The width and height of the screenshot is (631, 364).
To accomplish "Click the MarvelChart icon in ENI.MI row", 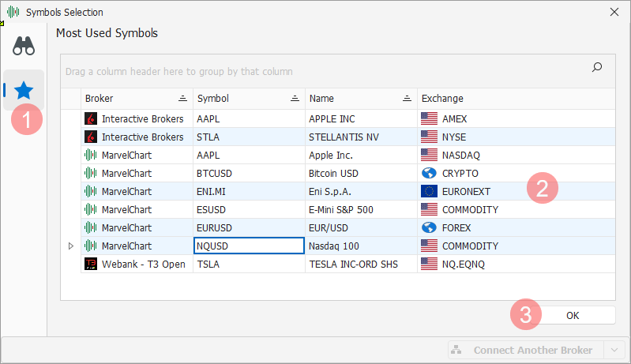I will point(91,191).
